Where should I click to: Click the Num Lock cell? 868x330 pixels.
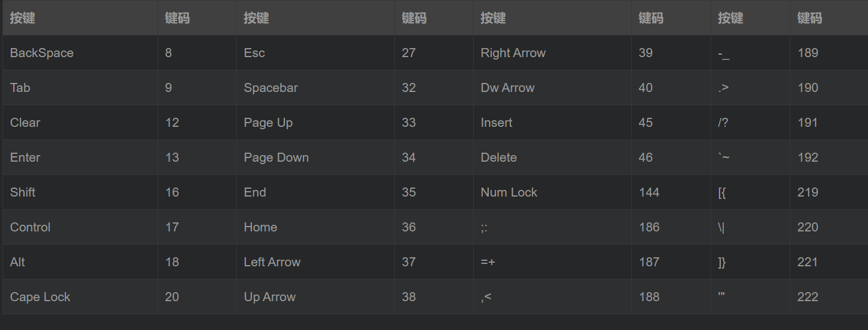coord(509,192)
